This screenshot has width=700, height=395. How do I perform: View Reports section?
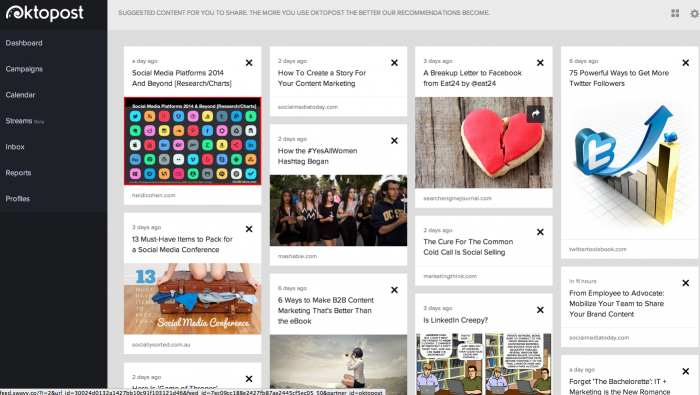click(x=18, y=173)
